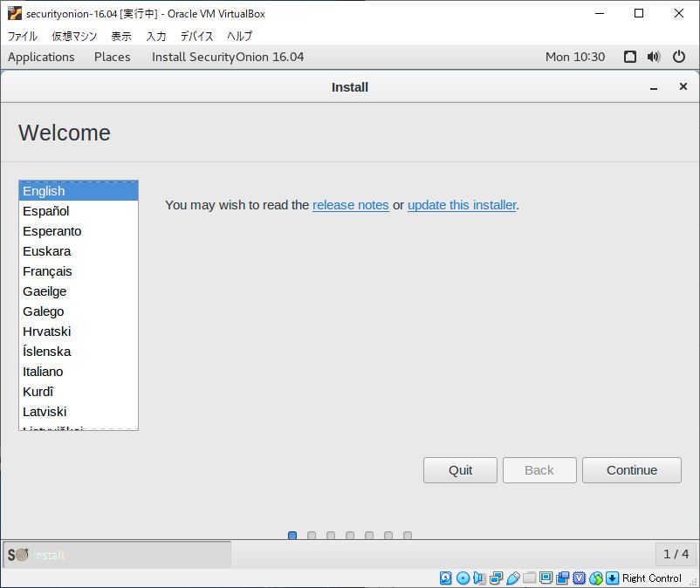Click the Continue button
This screenshot has height=588, width=700.
tap(632, 470)
